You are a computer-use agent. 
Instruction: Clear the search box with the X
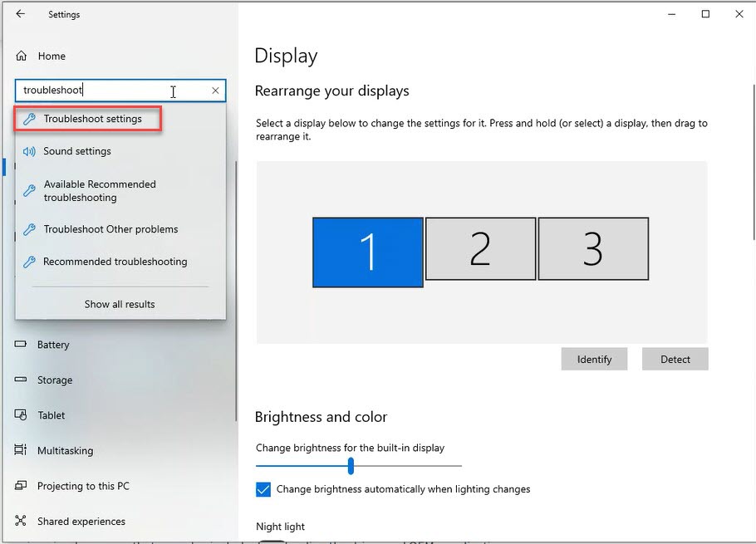coord(215,90)
